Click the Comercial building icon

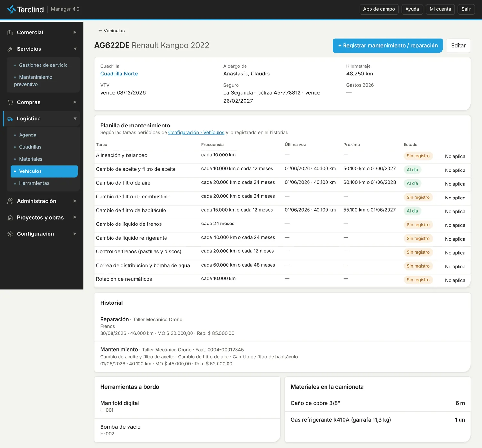click(x=10, y=32)
